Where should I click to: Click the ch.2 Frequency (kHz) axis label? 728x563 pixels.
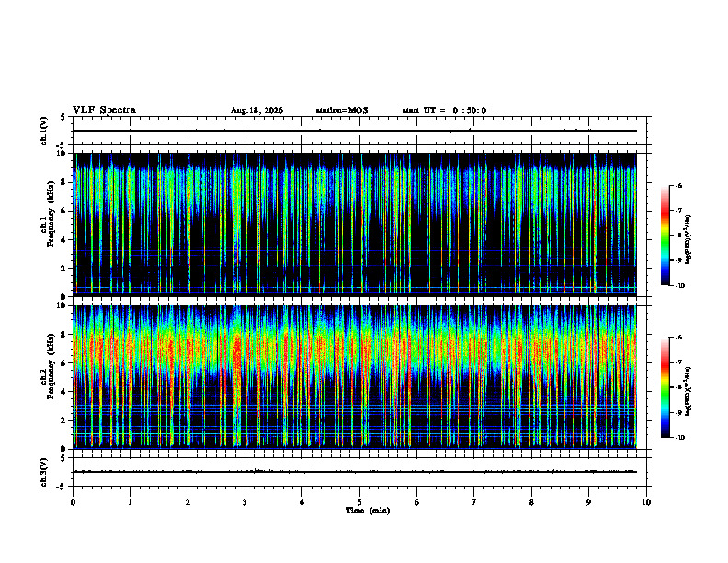pos(50,377)
